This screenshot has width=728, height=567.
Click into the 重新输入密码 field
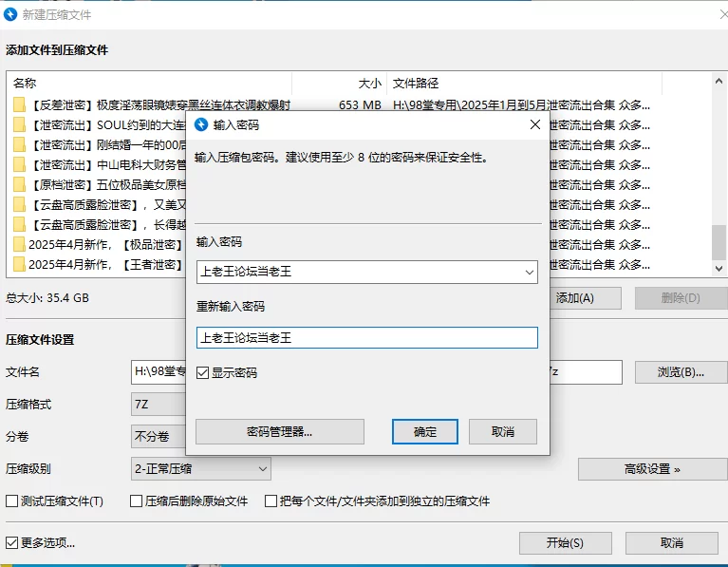click(366, 338)
